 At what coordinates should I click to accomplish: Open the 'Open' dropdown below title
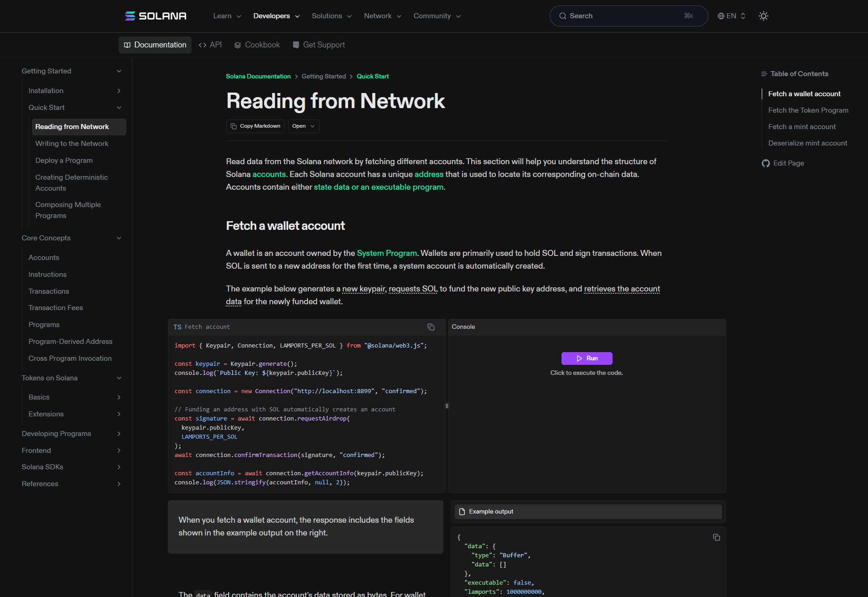(303, 126)
